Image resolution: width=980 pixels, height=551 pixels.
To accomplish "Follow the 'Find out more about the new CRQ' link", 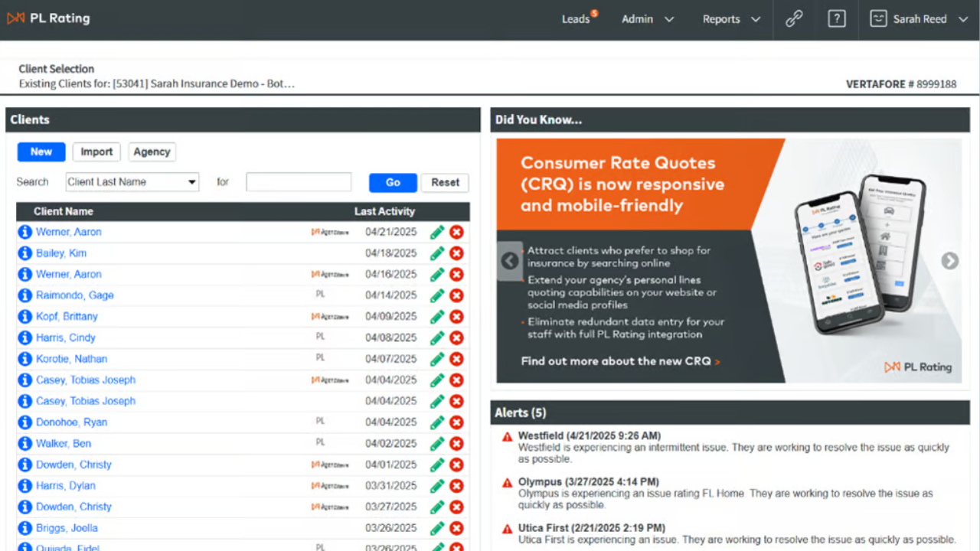I will click(620, 361).
